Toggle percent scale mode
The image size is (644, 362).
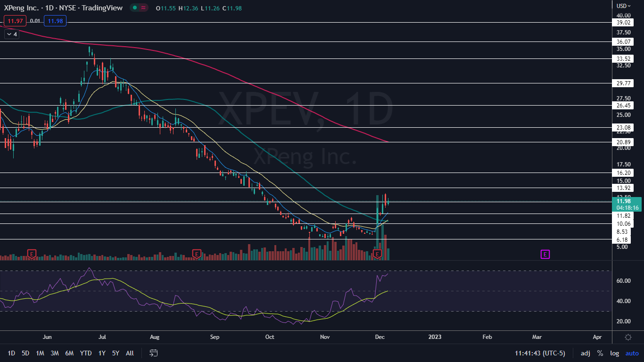600,353
